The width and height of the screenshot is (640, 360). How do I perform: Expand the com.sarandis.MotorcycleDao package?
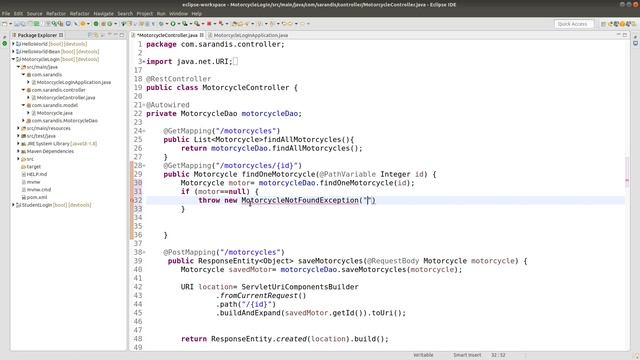23,120
